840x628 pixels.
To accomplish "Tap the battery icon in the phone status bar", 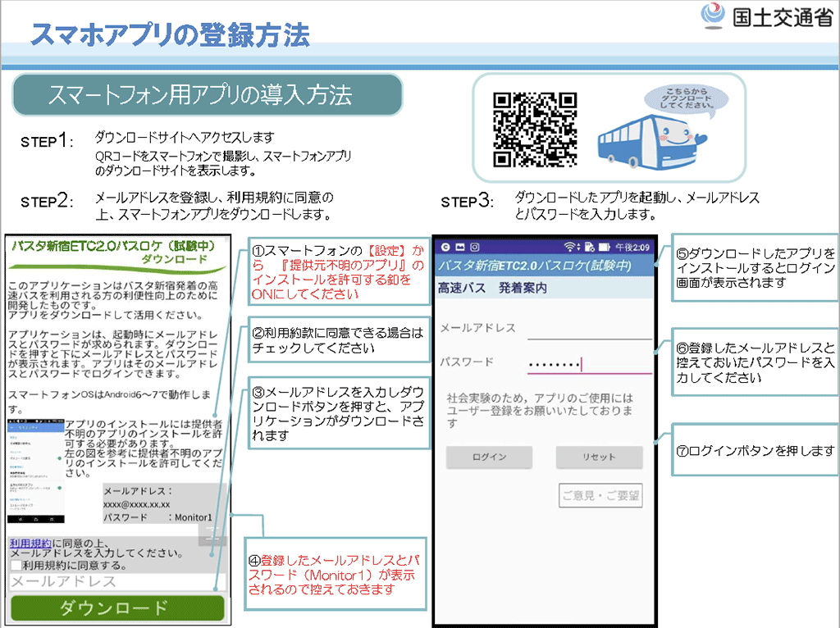I will [605, 247].
